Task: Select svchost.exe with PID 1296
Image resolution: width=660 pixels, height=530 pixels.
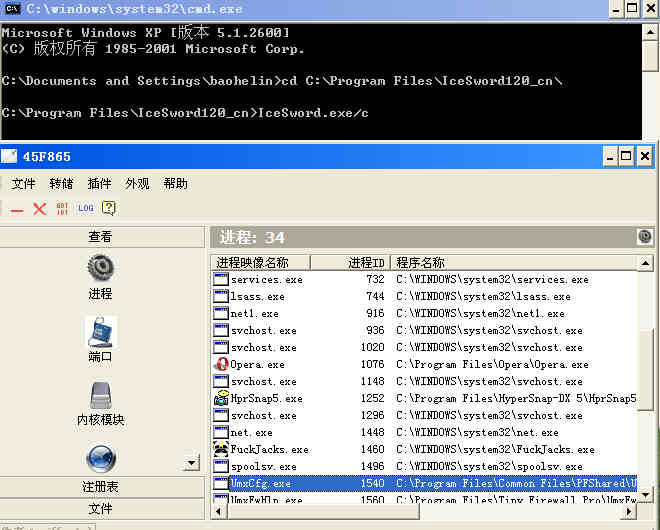Action: click(424, 415)
